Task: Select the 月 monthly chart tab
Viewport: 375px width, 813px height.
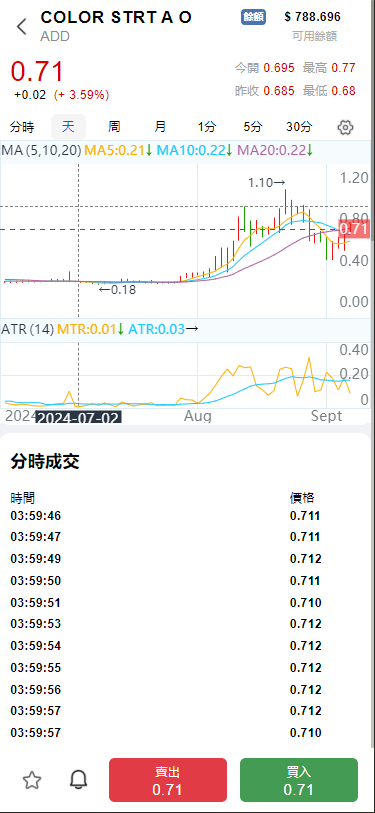Action: [x=161, y=127]
